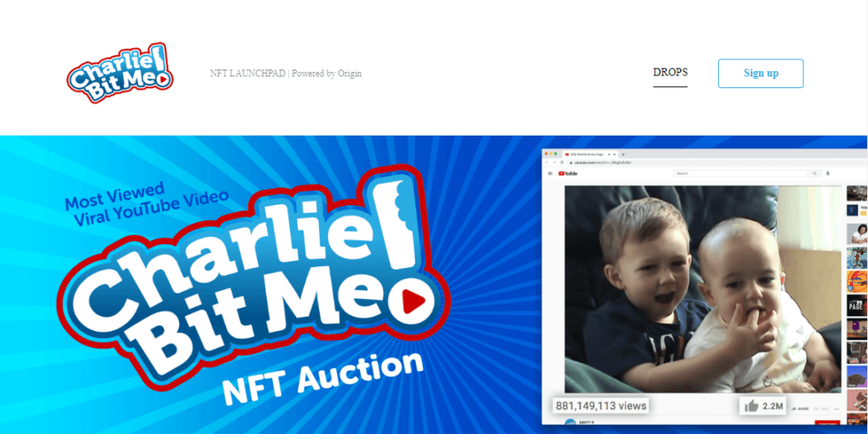This screenshot has width=868, height=434.
Task: Click the three-dot more options icon
Action: click(x=838, y=409)
